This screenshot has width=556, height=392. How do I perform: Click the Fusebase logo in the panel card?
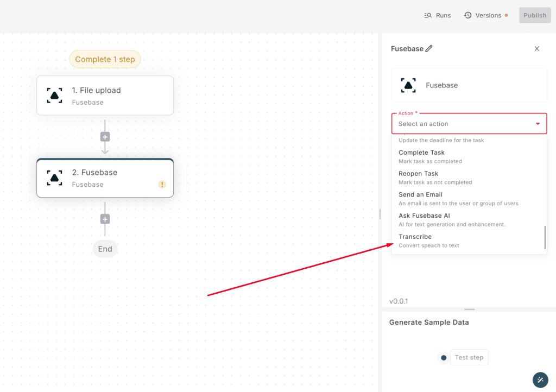[408, 85]
